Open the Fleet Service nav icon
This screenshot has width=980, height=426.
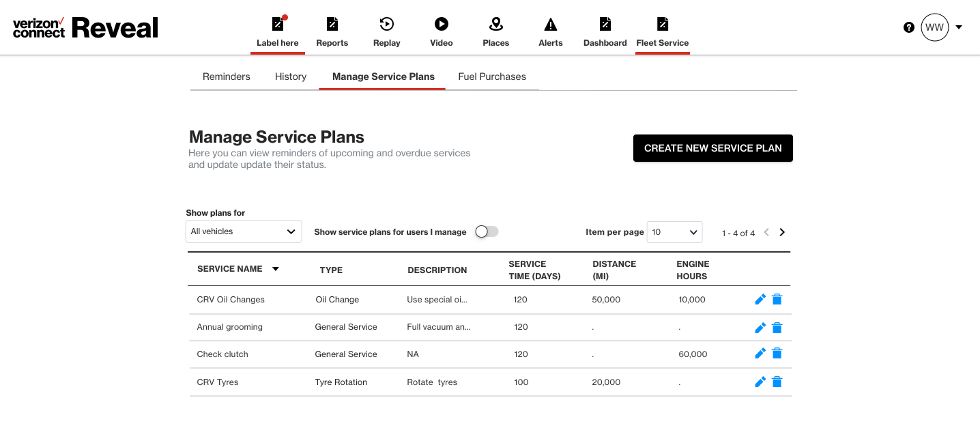(663, 24)
